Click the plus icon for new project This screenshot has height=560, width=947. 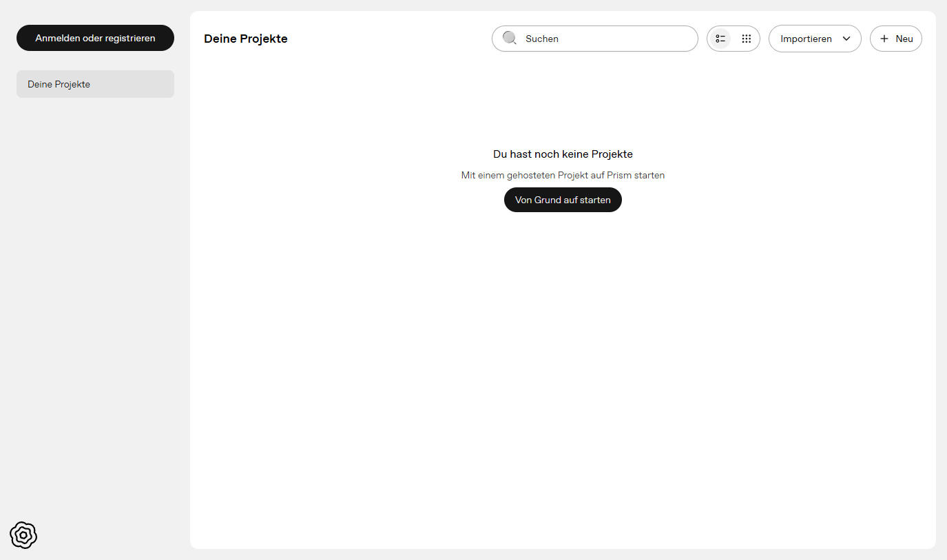click(884, 39)
